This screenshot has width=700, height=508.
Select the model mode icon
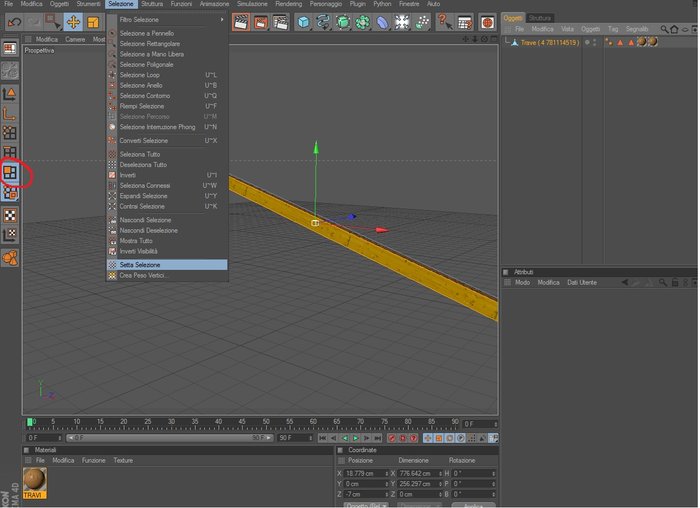[10, 93]
